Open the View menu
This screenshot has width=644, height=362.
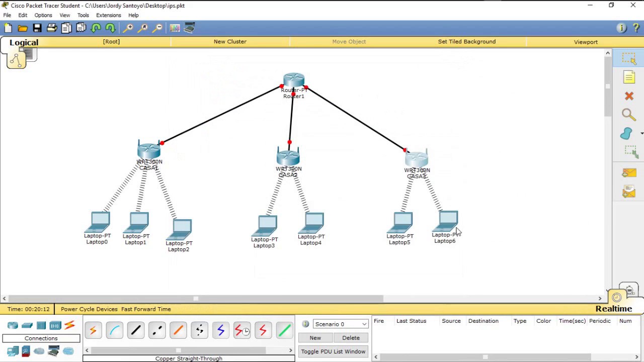tap(65, 15)
